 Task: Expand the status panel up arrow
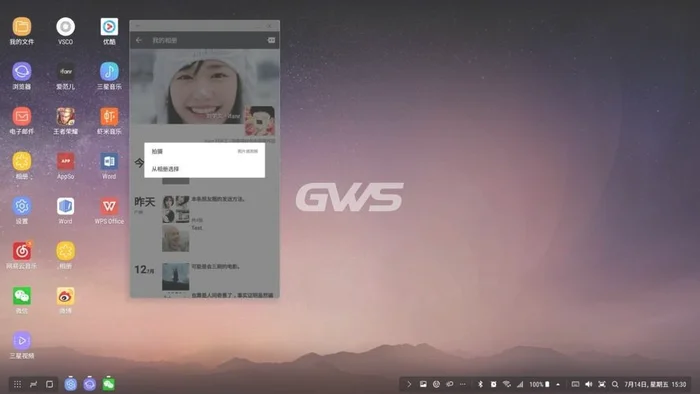pyautogui.click(x=558, y=384)
